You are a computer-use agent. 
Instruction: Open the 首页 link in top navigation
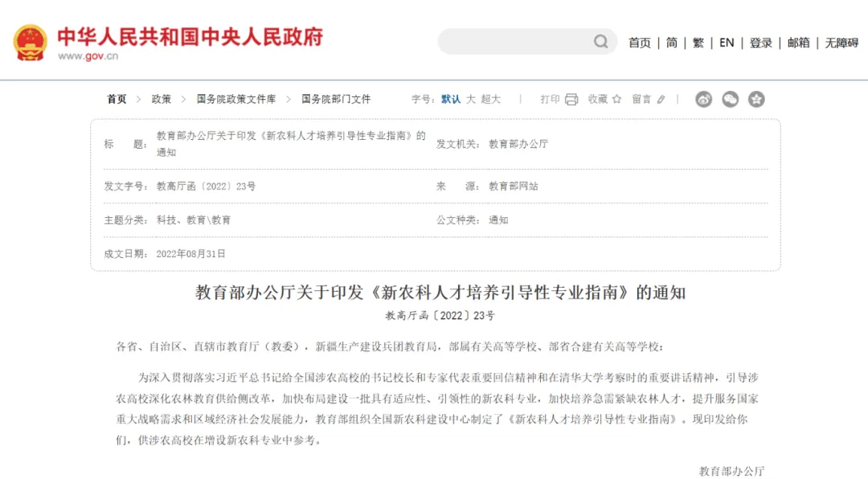[640, 43]
